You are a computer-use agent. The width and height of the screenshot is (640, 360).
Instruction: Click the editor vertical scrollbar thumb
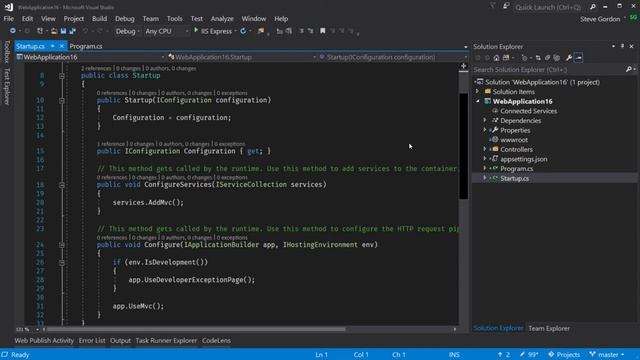(x=463, y=146)
